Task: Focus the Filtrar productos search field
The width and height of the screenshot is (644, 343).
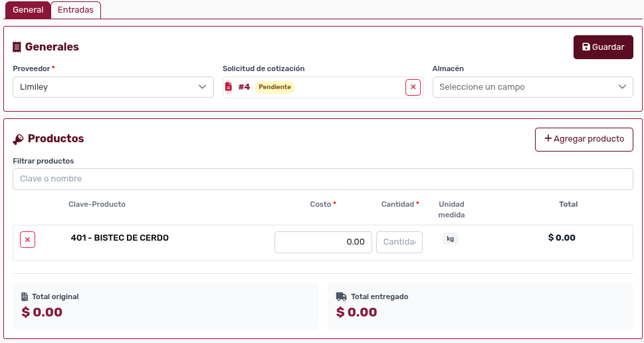Action: click(x=322, y=179)
